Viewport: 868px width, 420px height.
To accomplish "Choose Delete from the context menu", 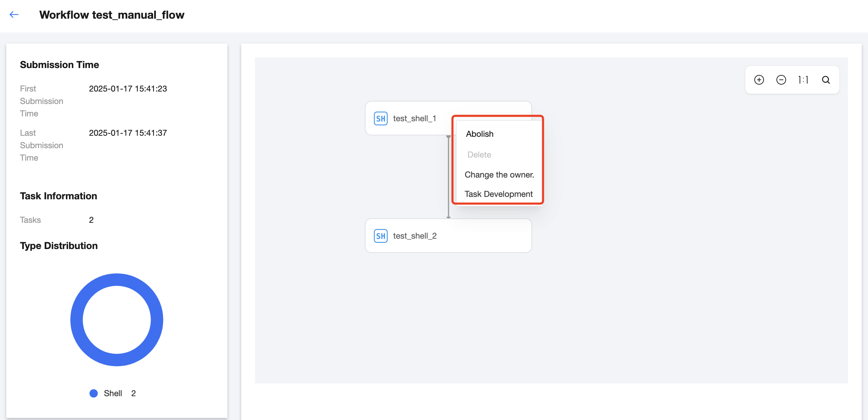I will [479, 155].
